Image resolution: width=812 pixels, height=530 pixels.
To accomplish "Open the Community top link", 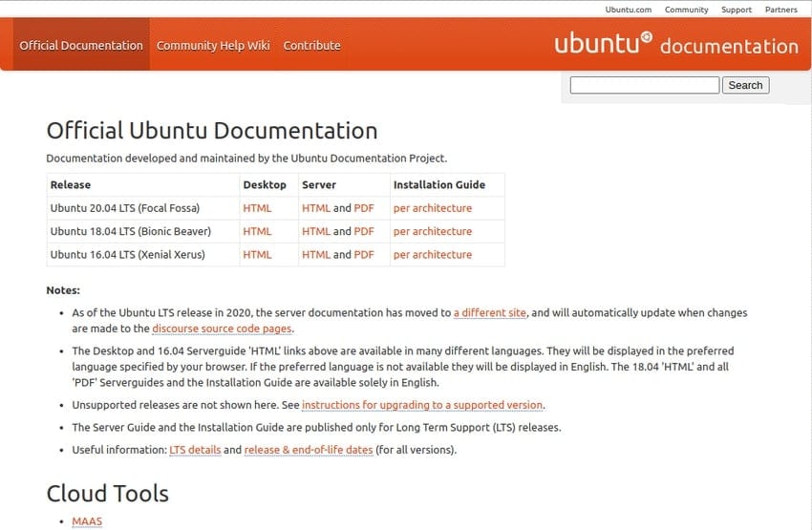I will click(x=686, y=10).
